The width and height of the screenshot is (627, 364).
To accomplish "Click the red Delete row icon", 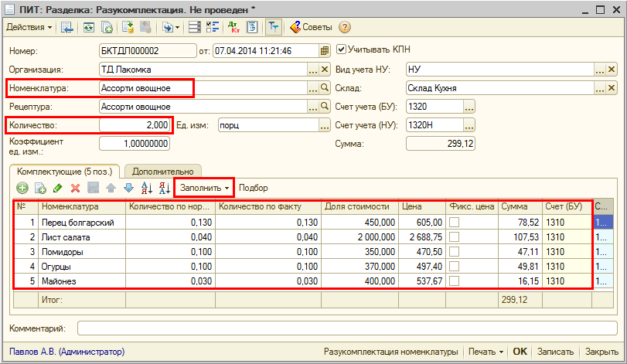I will point(76,188).
